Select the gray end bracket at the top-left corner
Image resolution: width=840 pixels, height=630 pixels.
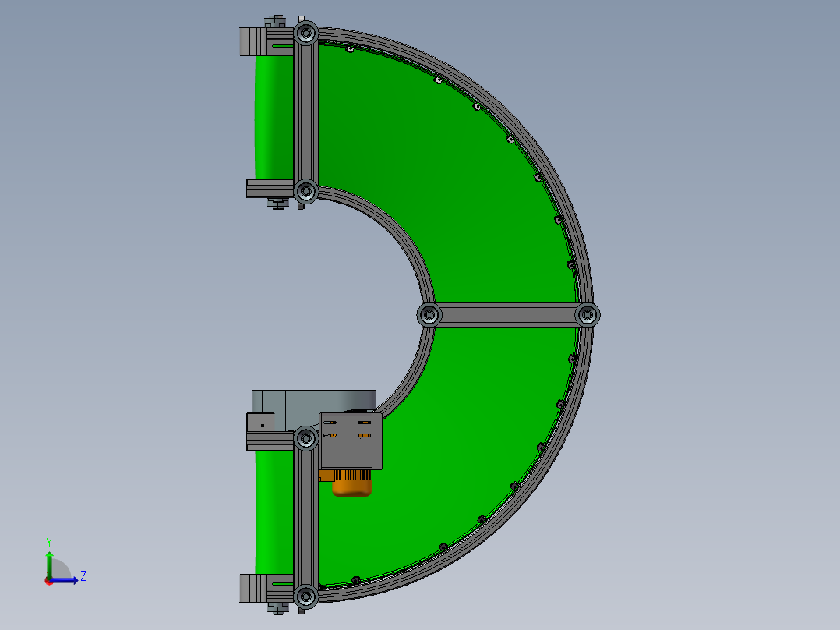[x=266, y=41]
